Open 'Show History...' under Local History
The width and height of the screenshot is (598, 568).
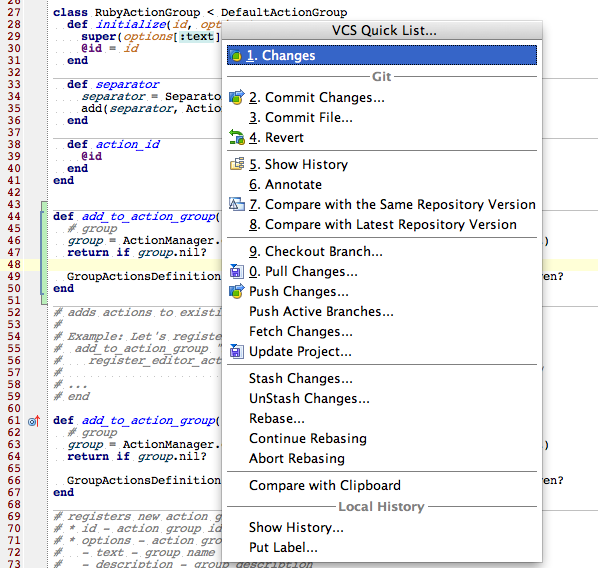pos(296,528)
